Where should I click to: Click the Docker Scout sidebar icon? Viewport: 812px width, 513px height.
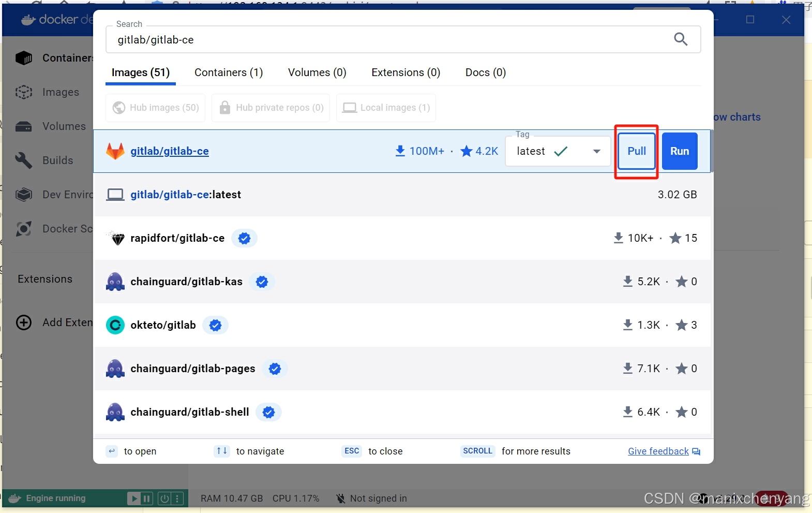(24, 229)
